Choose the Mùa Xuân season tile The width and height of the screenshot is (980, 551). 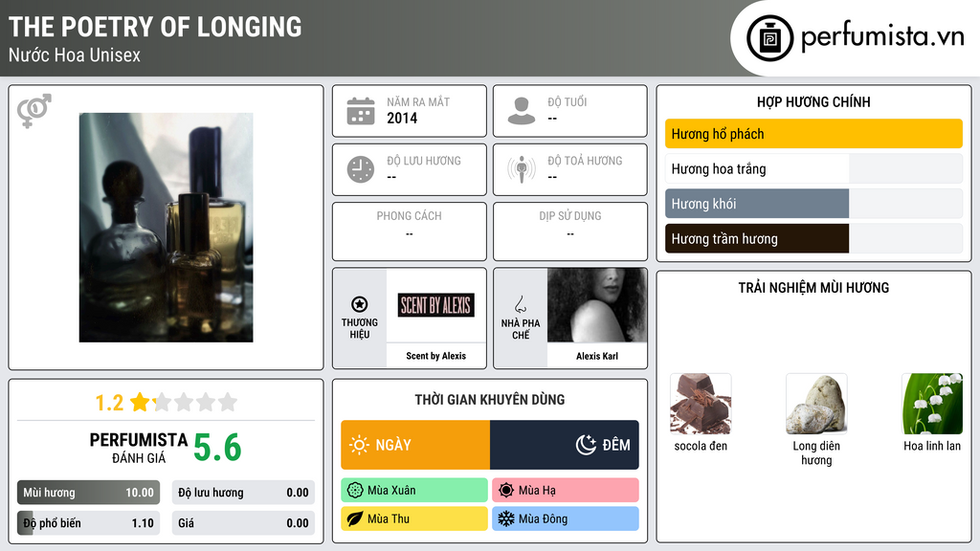[414, 491]
